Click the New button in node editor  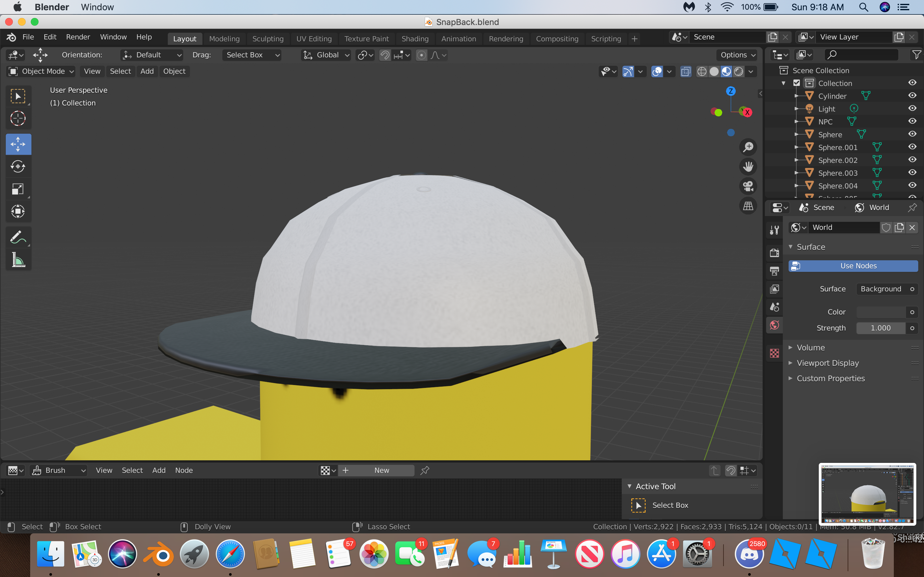381,471
